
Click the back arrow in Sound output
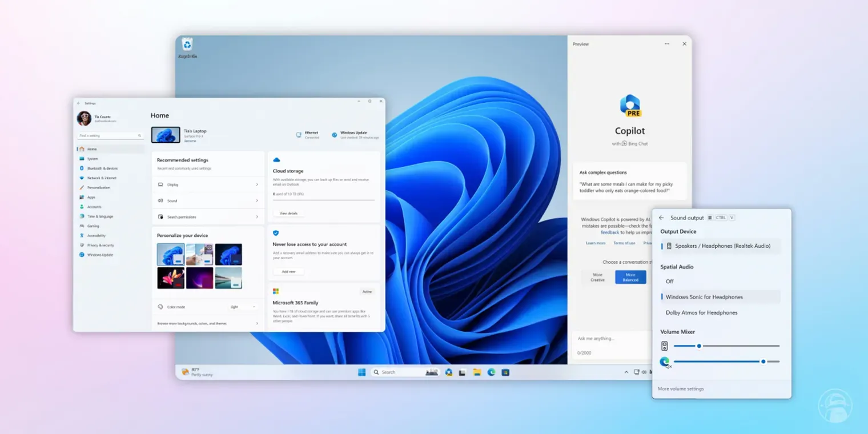661,218
